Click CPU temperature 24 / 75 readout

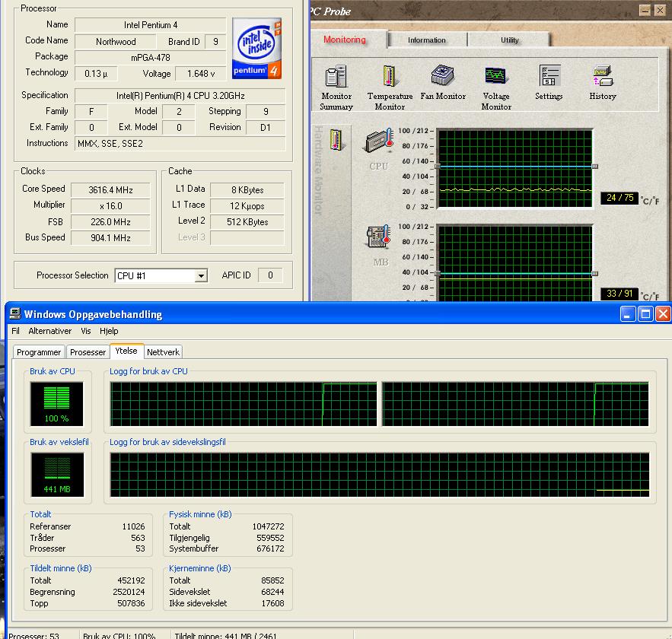(619, 198)
